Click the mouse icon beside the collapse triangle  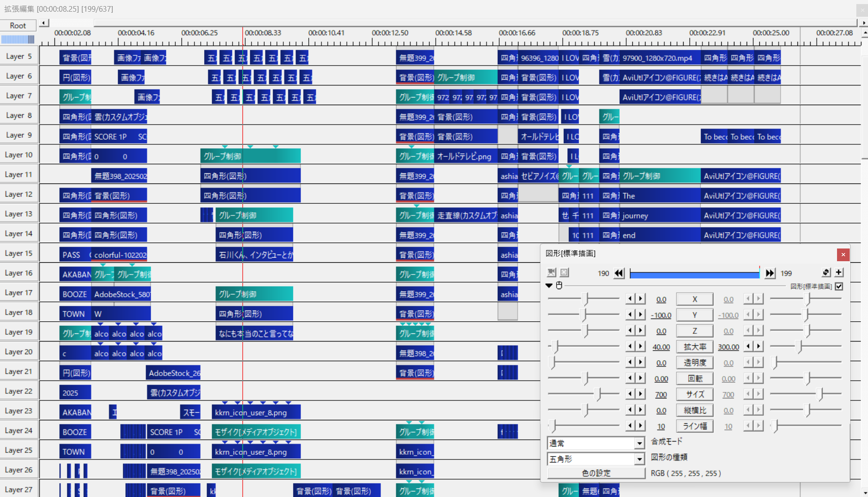tap(559, 286)
